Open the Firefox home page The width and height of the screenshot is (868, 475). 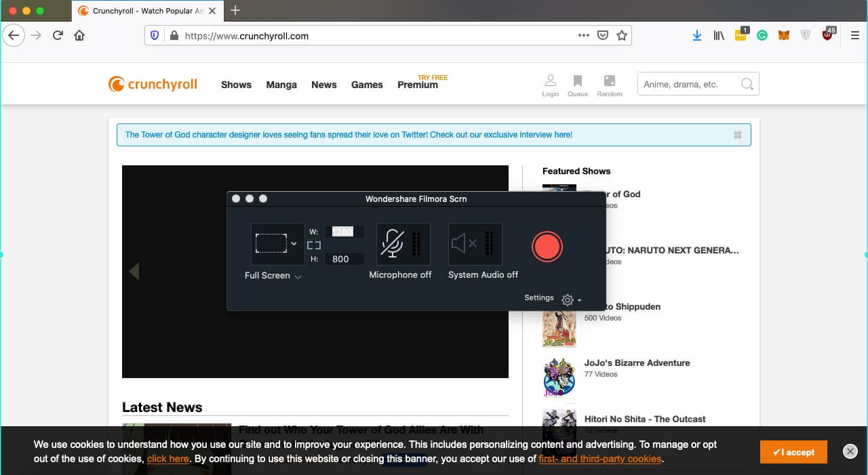coord(79,35)
